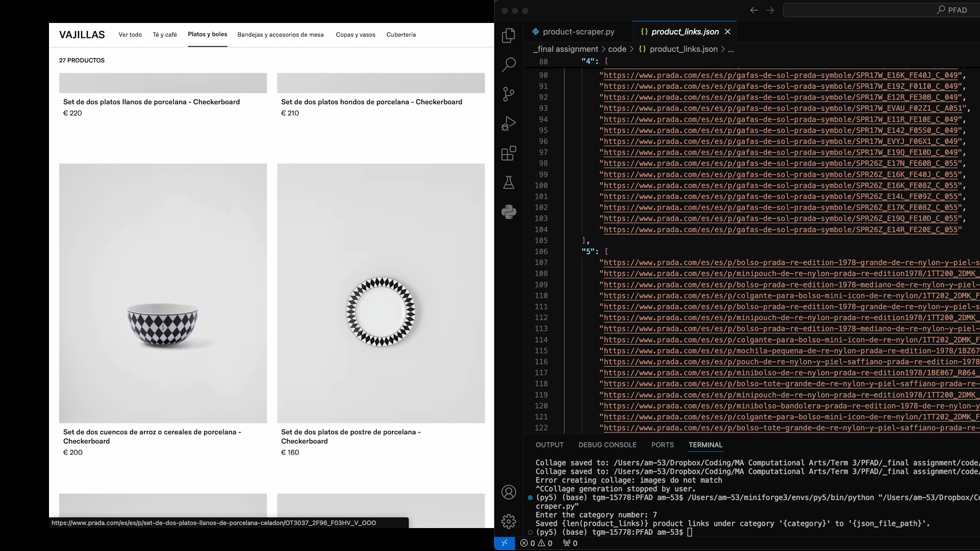This screenshot has height=551, width=980.
Task: Select the TERMINAL panel tab
Action: (x=705, y=445)
